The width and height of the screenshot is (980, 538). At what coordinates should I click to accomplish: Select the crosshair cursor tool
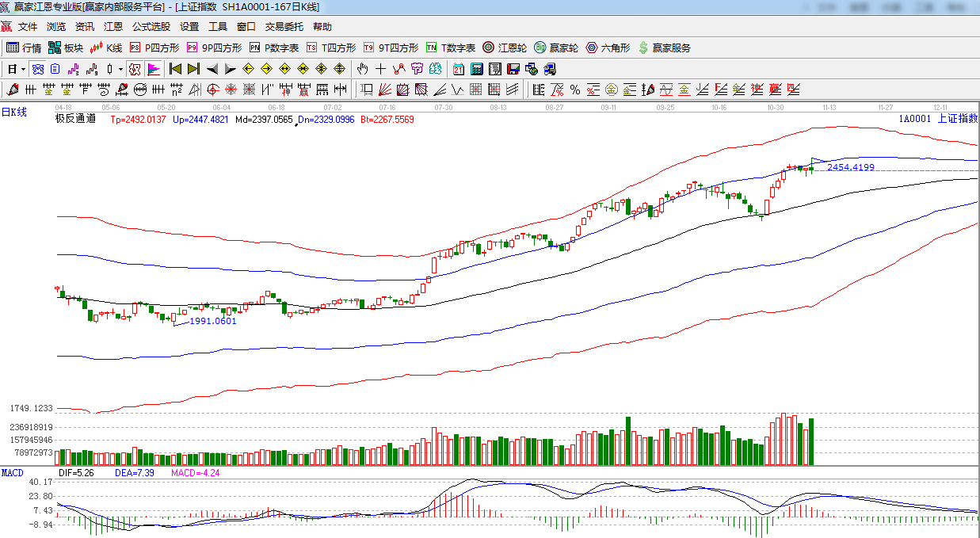[x=381, y=69]
